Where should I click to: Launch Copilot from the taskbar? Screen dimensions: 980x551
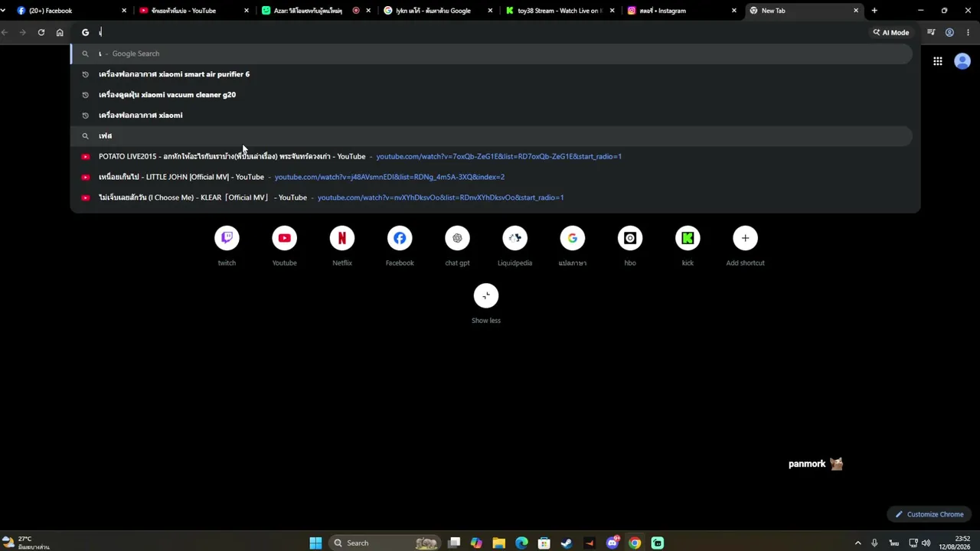(x=476, y=543)
